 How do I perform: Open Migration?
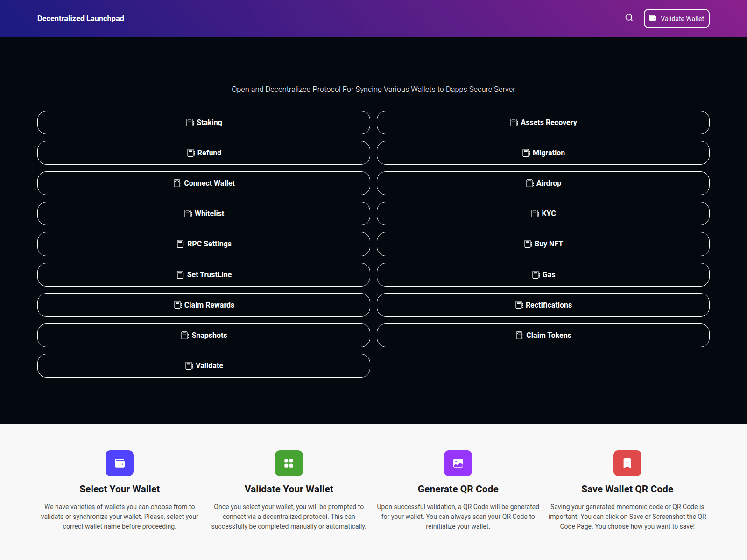click(543, 153)
